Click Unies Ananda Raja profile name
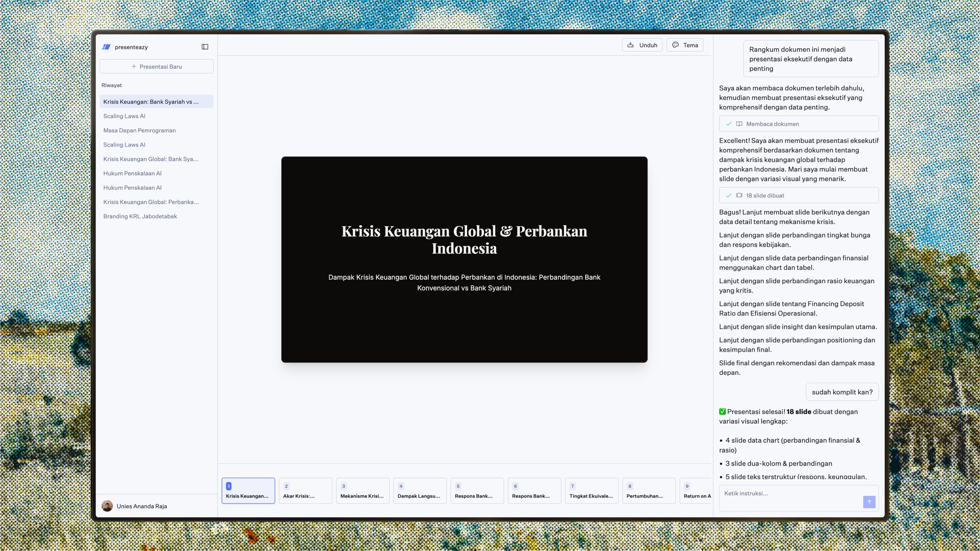The image size is (980, 551). click(x=142, y=506)
